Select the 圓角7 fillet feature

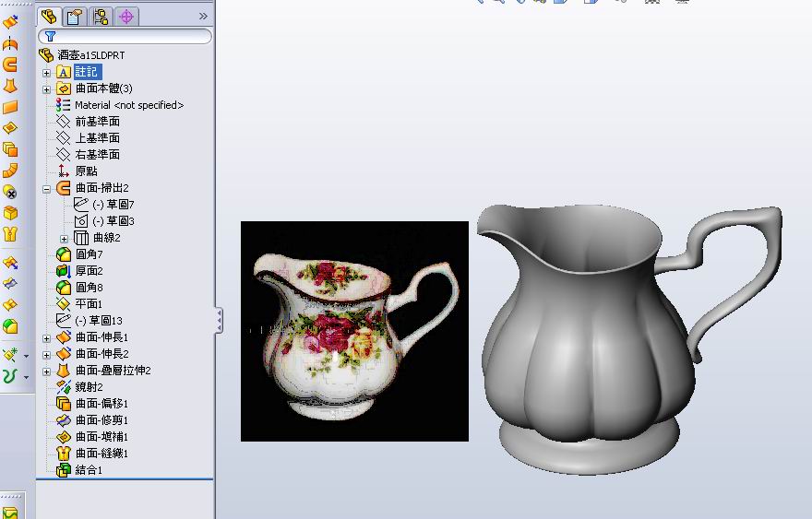[90, 254]
